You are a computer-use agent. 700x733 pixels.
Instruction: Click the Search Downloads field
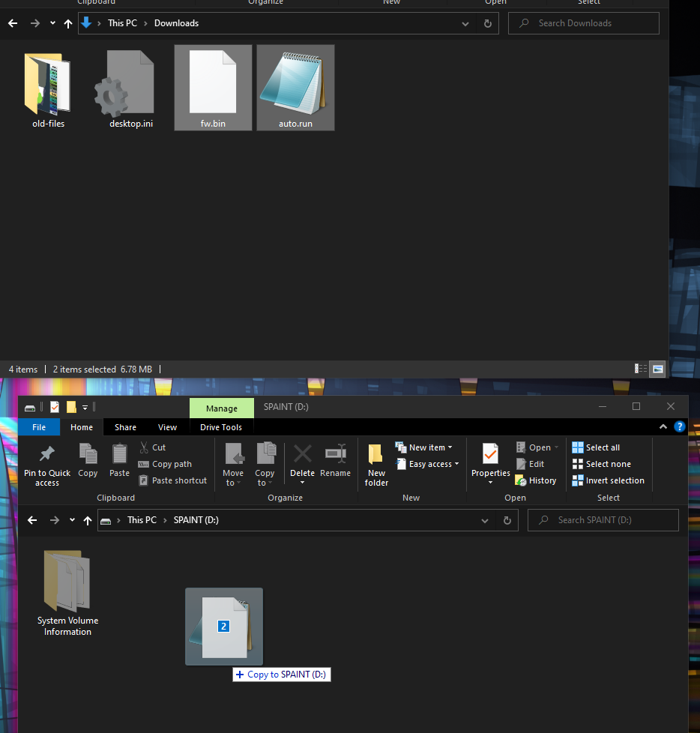tap(584, 23)
